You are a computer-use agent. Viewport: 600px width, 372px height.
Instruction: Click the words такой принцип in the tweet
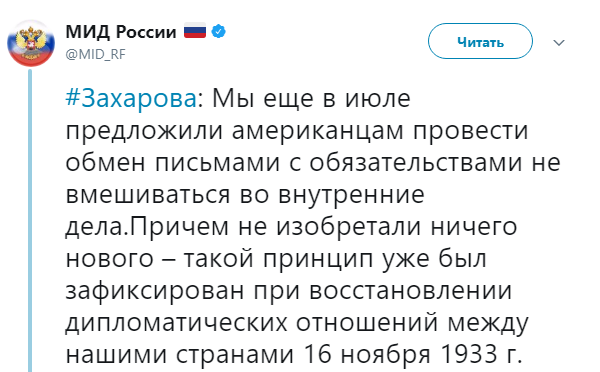(x=279, y=259)
